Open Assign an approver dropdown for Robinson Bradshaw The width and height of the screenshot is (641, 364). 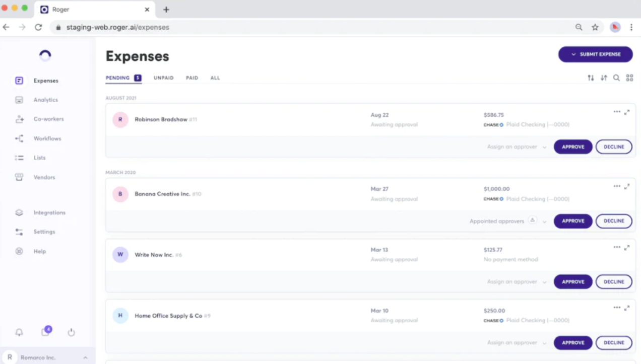(x=517, y=147)
